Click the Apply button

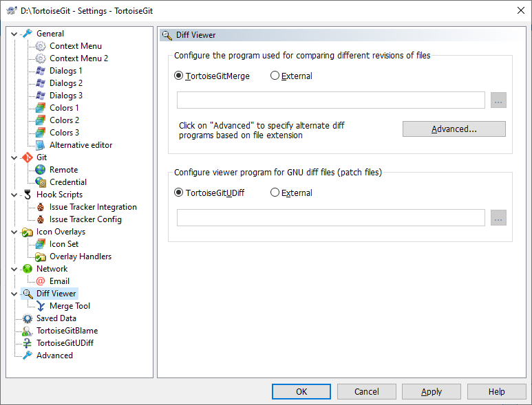click(x=432, y=391)
